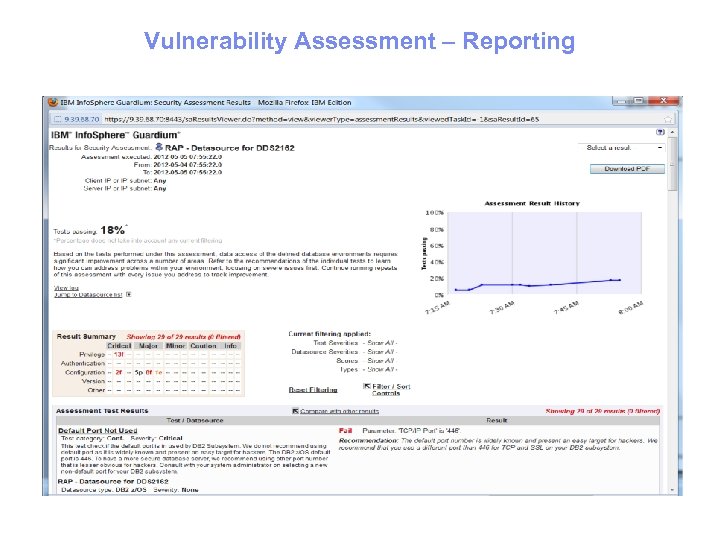720x540 pixels.
Task: Click the Minor column header in Result Summary
Action: point(175,346)
